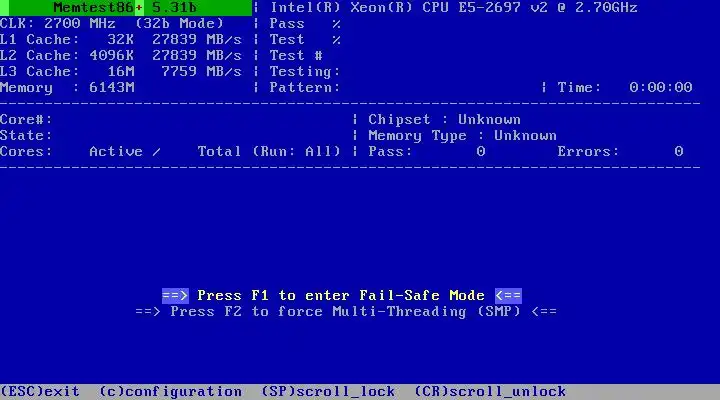The image size is (720, 400).
Task: Open (c)configuration in bottom bar
Action: click(170, 392)
